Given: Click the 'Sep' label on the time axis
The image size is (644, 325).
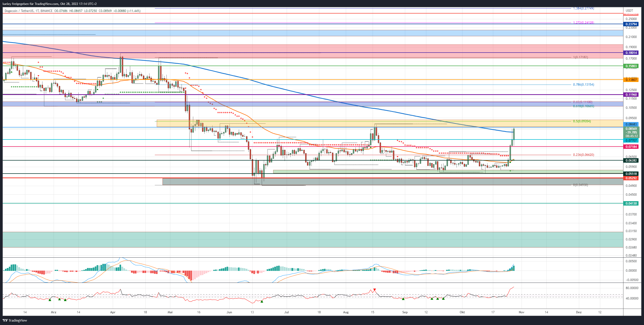Looking at the screenshot, I should coord(405,312).
